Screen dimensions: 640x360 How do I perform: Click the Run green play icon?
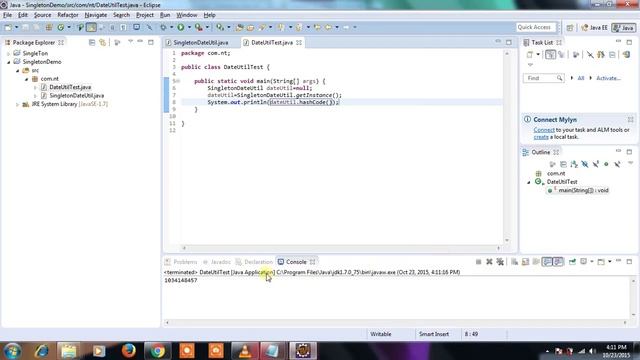[180, 27]
